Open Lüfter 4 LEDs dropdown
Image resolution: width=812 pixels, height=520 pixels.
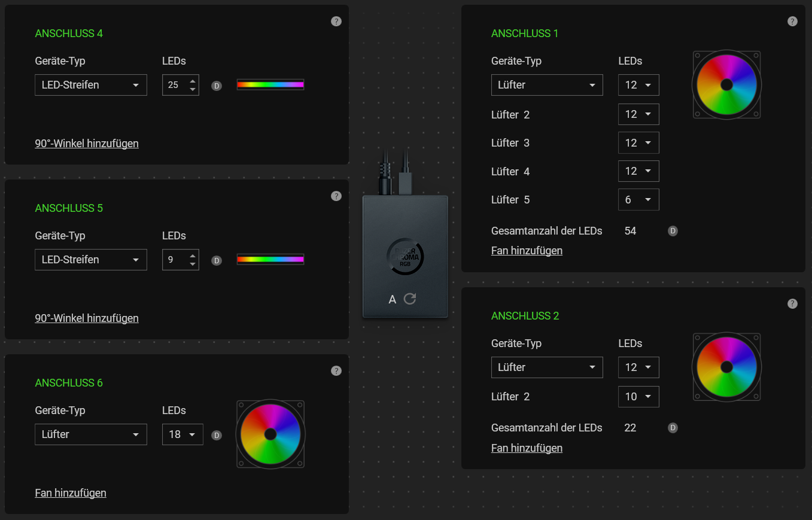[x=638, y=171]
